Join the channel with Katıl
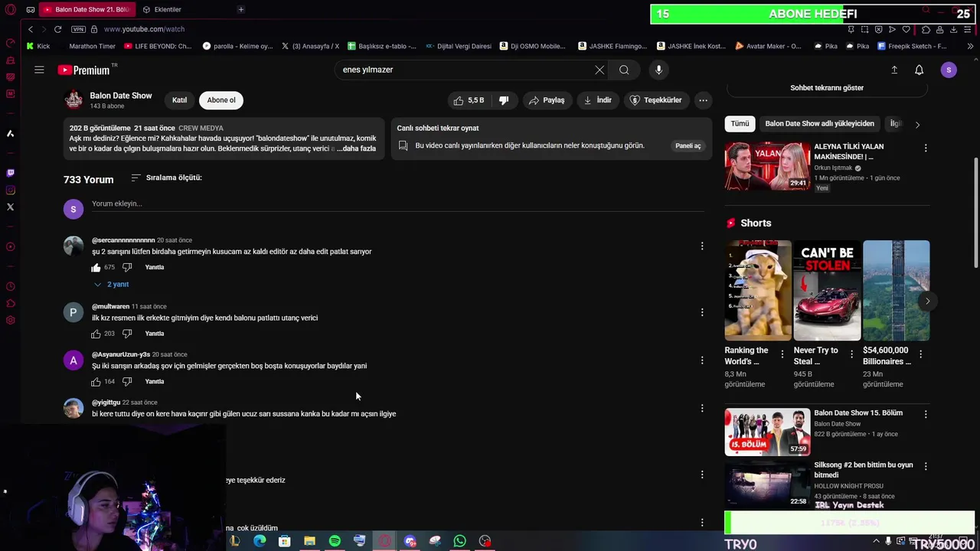The image size is (980, 551). [179, 100]
